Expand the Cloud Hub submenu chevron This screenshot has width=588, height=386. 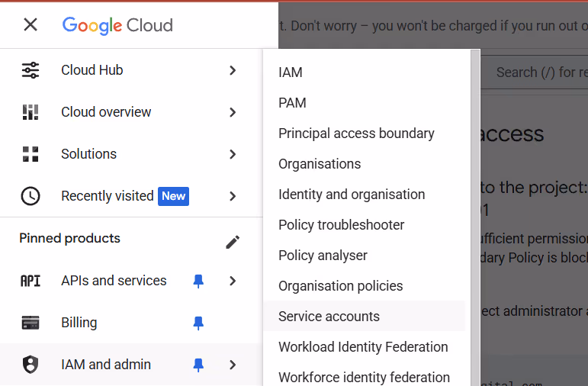tap(233, 70)
